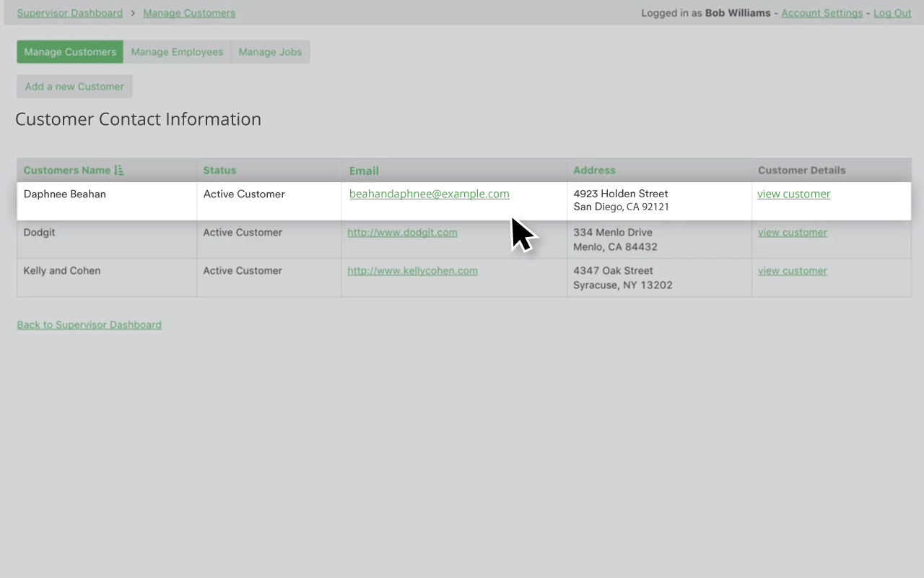Screen dimensions: 924x578
Task: Visit the http://www.dodgit.com link
Action: tap(402, 233)
